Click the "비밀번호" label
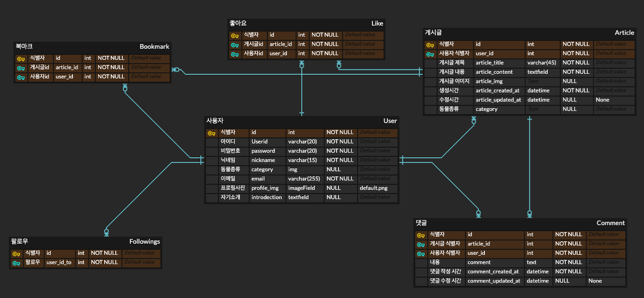Viewport: 644px width, 298px height. point(230,151)
